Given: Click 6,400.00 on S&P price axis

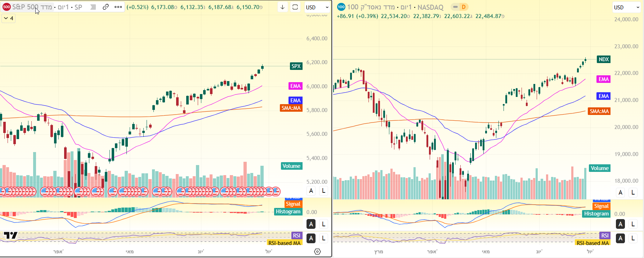Looking at the screenshot, I should point(317,38).
